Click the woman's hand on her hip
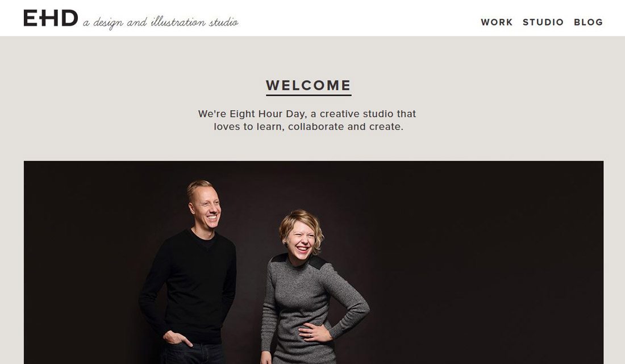625x364 pixels. point(316,333)
